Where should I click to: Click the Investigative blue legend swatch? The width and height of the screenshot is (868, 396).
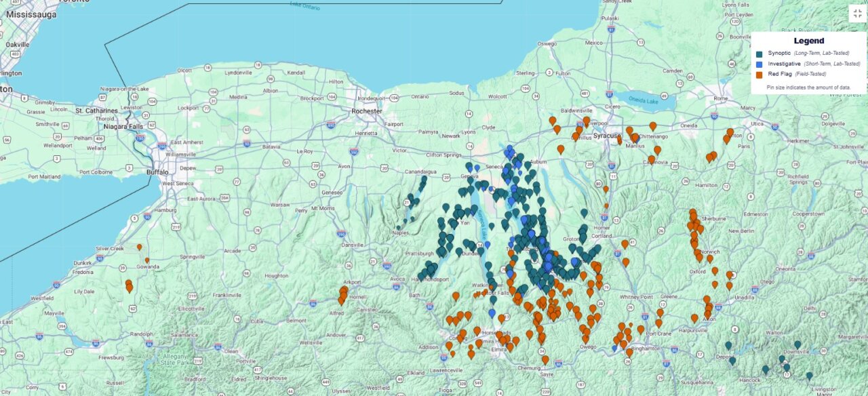(760, 63)
